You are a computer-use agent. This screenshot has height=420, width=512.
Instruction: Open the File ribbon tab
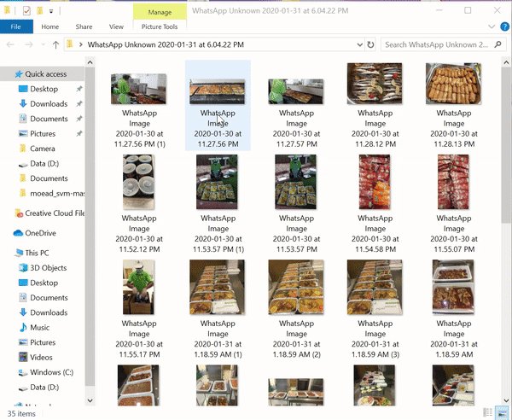16,26
